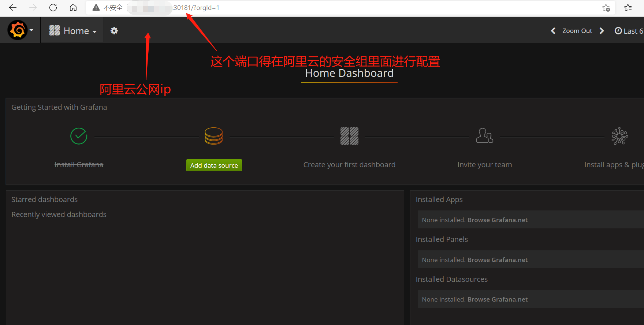The width and height of the screenshot is (644, 325).
Task: Click the Installed Panels heading
Action: click(442, 239)
